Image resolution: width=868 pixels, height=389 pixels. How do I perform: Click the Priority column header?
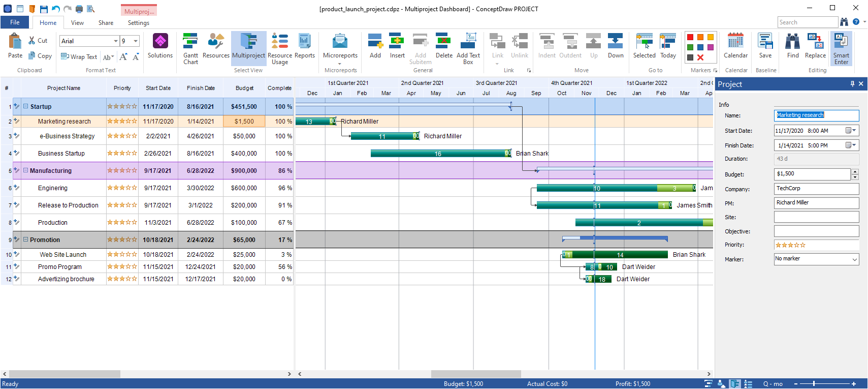click(122, 88)
